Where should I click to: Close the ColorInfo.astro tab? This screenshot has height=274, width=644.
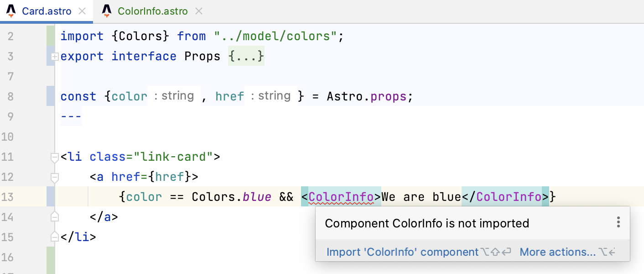(x=199, y=11)
